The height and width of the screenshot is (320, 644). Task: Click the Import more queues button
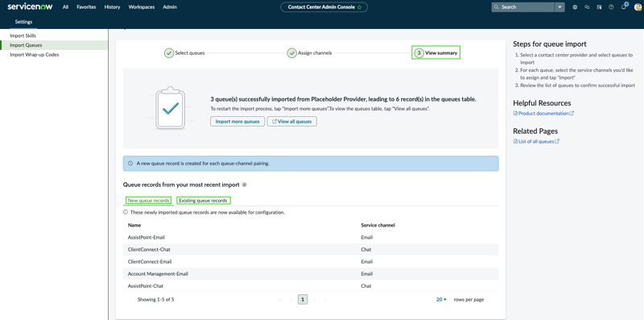pyautogui.click(x=237, y=122)
